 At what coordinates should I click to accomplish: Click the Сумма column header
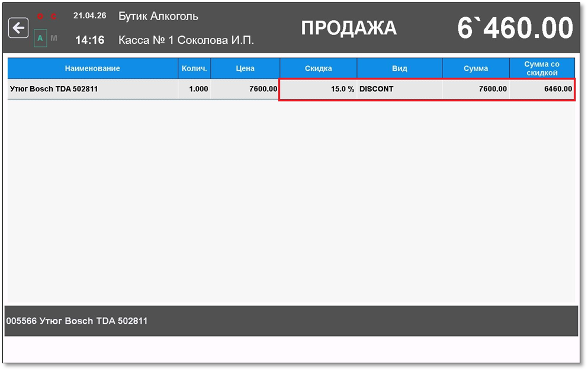(476, 68)
